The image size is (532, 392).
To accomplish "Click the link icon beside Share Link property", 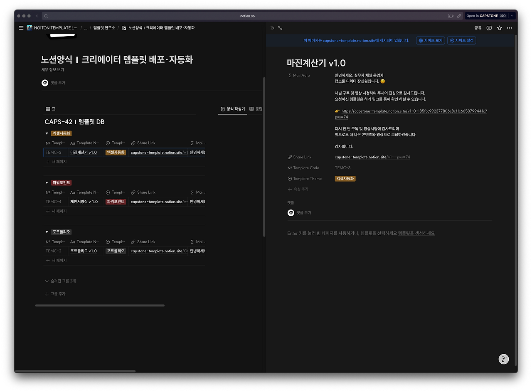I will pos(289,157).
